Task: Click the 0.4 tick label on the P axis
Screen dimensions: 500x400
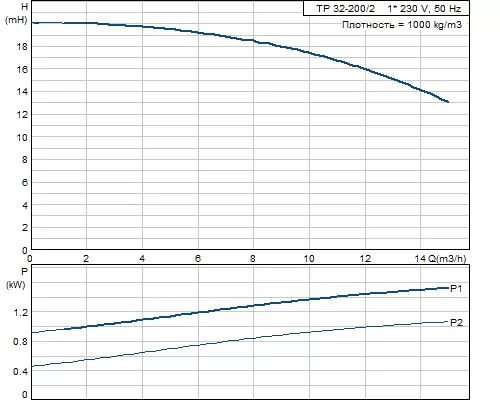Action: (x=20, y=371)
